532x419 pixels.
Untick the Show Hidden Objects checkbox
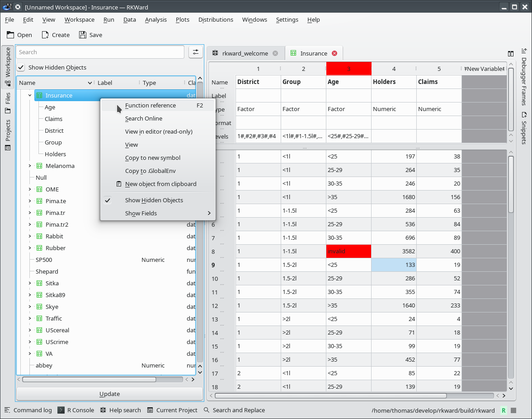[21, 68]
